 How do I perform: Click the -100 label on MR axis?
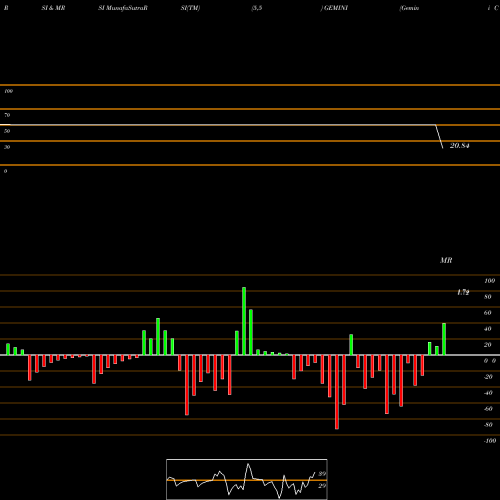pos(490,441)
